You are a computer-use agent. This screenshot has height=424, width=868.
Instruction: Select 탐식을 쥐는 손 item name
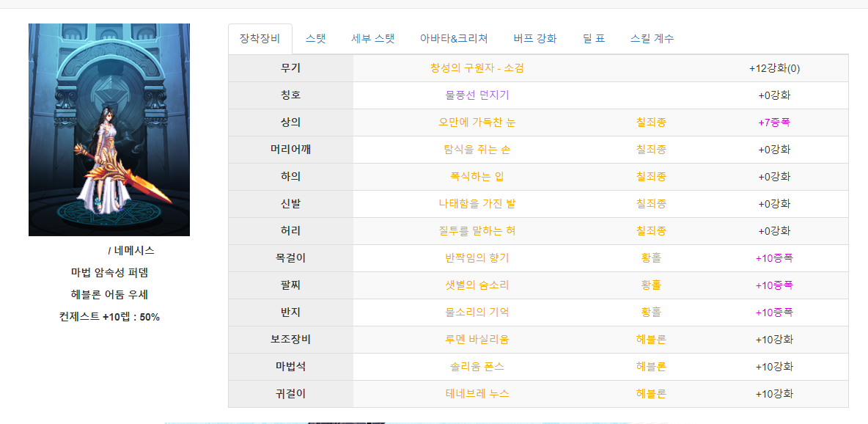point(477,150)
